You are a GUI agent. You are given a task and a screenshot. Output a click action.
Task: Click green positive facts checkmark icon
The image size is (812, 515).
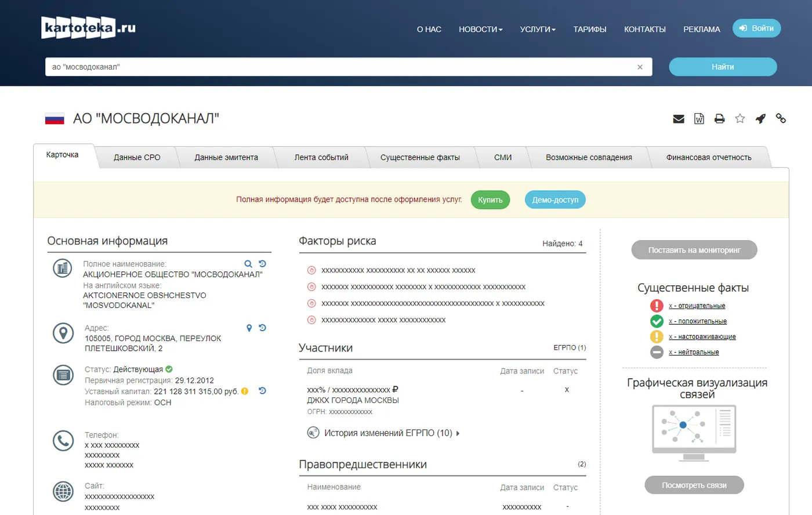[657, 321]
